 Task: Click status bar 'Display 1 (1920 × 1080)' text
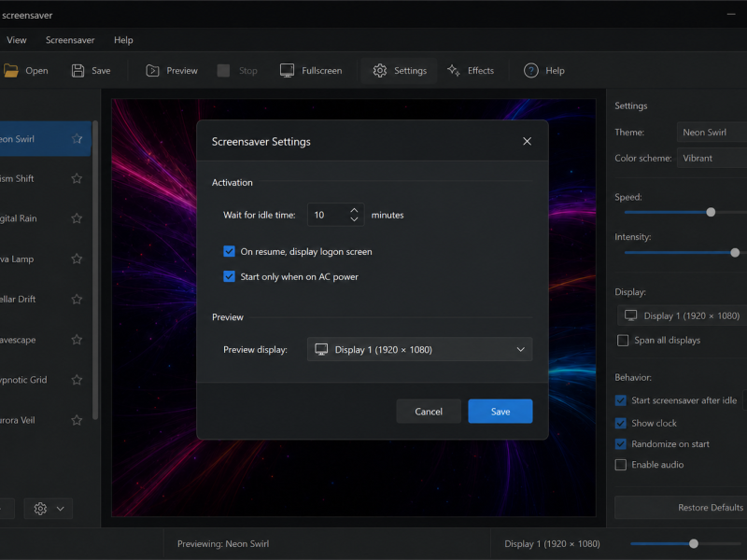[x=552, y=544]
